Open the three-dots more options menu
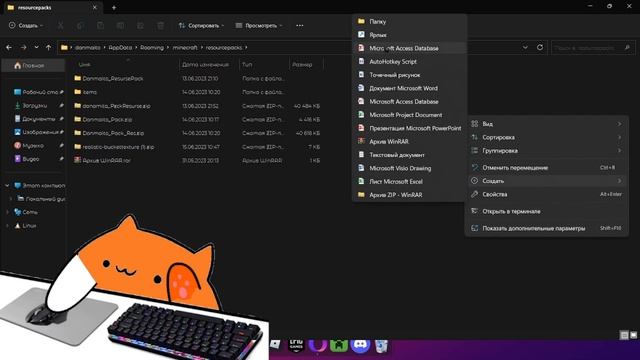This screenshot has width=640, height=360. (300, 25)
